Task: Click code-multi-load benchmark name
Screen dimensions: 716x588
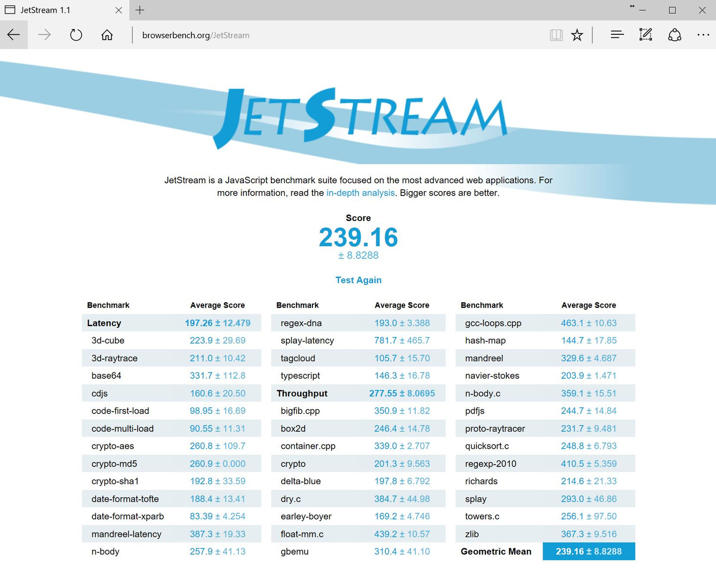Action: [x=122, y=429]
